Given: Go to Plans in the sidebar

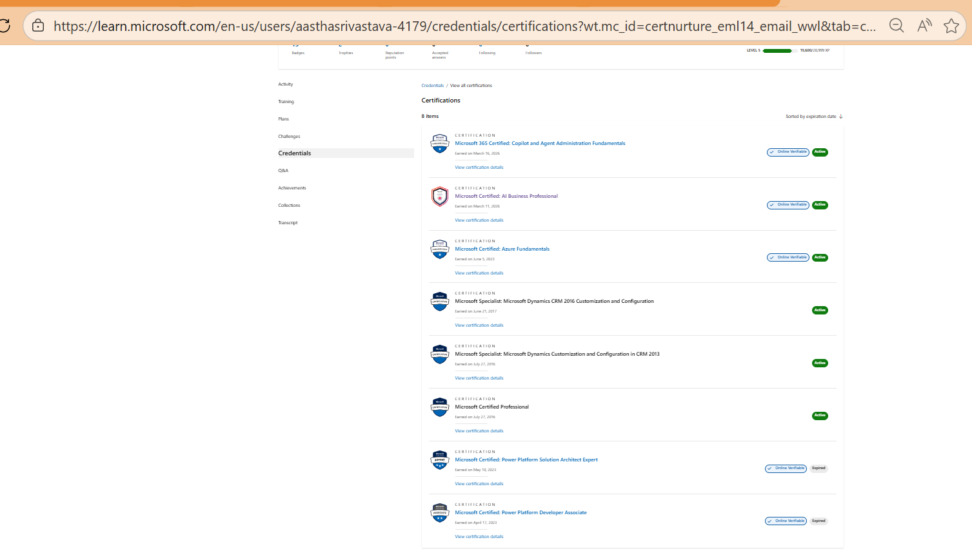Looking at the screenshot, I should [284, 119].
